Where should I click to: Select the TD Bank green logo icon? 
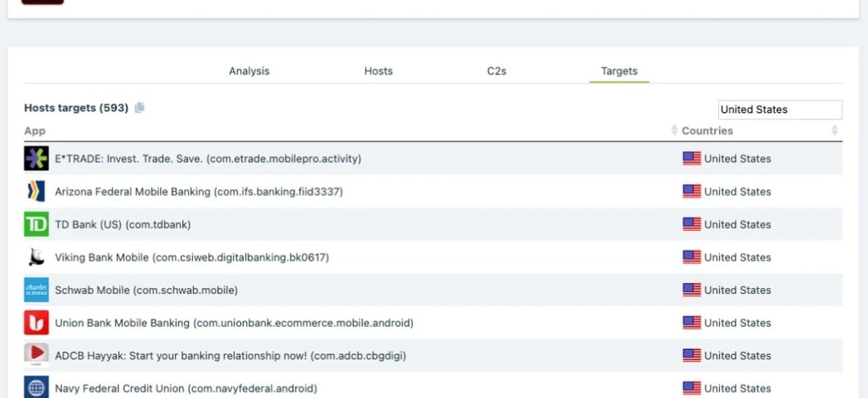point(36,224)
